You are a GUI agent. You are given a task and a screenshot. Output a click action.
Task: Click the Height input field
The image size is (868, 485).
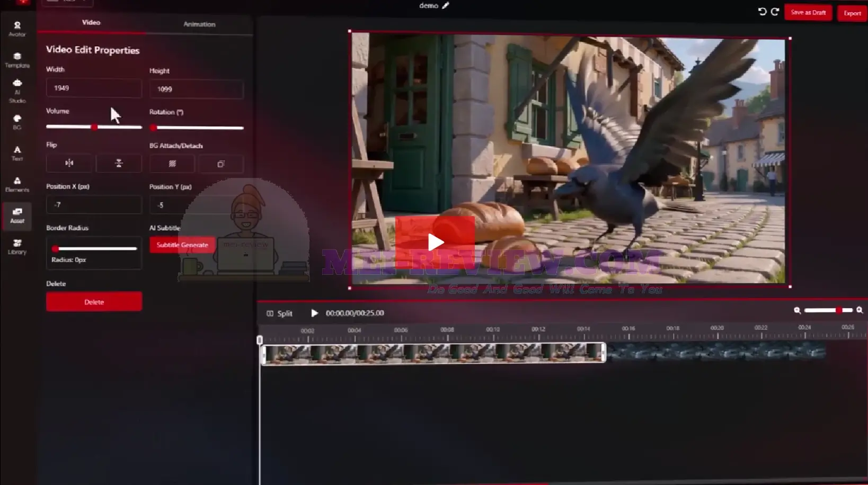tap(197, 89)
